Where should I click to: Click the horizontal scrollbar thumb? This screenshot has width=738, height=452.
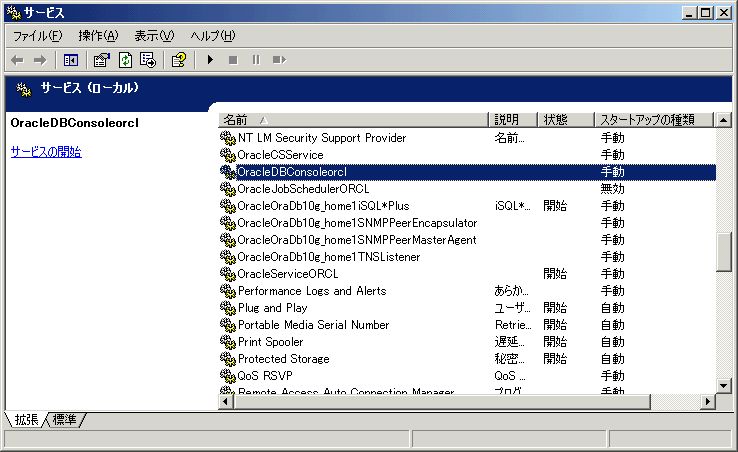442,402
